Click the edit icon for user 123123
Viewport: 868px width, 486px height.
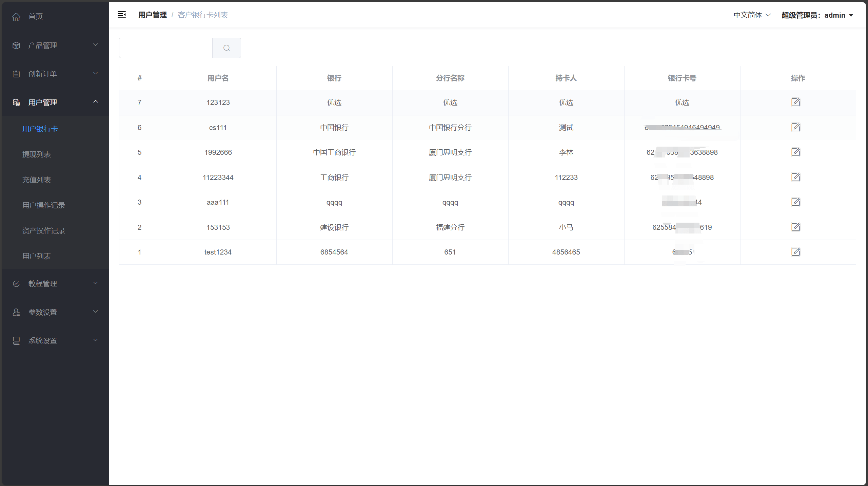coord(795,102)
